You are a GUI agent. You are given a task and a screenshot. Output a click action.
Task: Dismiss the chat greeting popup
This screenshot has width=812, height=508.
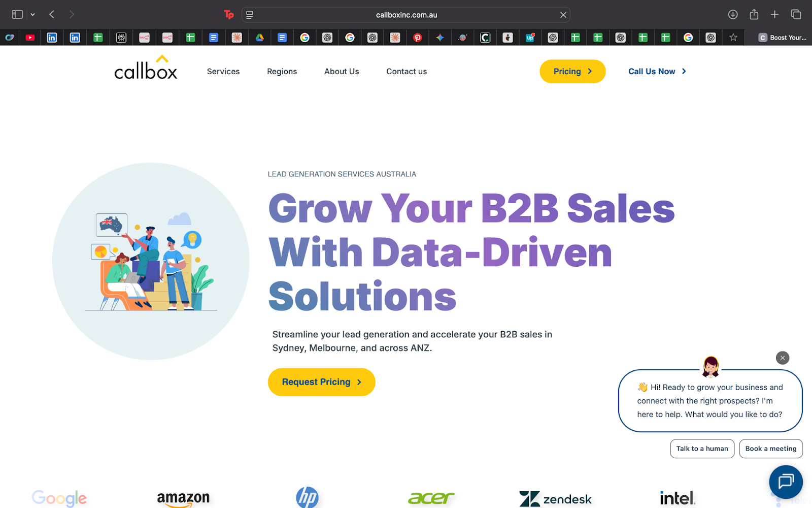783,358
